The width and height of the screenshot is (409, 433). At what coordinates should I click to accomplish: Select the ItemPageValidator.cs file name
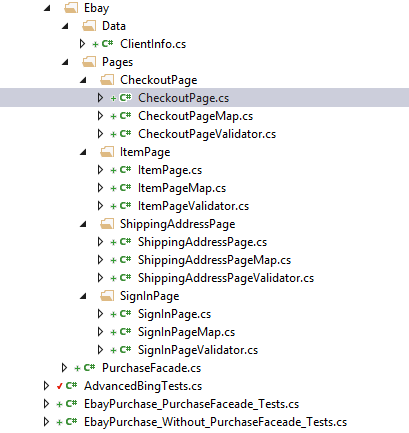[x=194, y=206]
